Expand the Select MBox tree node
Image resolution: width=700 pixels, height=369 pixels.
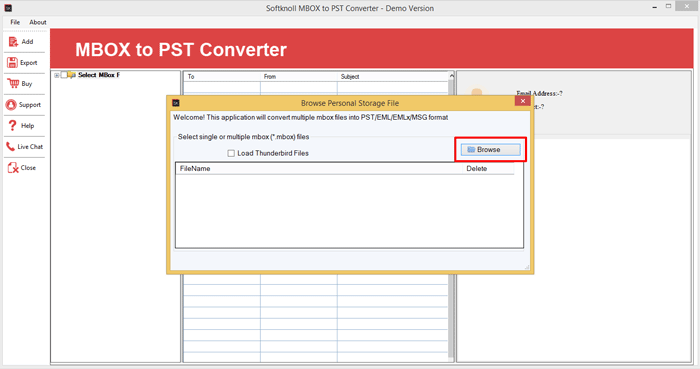pyautogui.click(x=57, y=75)
